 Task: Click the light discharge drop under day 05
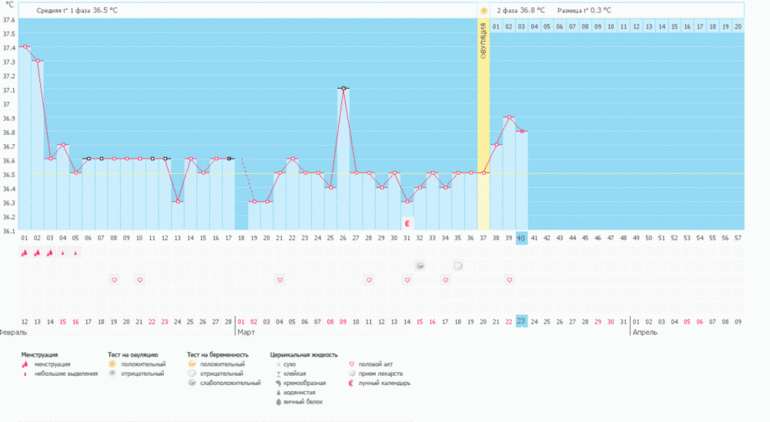(x=75, y=253)
